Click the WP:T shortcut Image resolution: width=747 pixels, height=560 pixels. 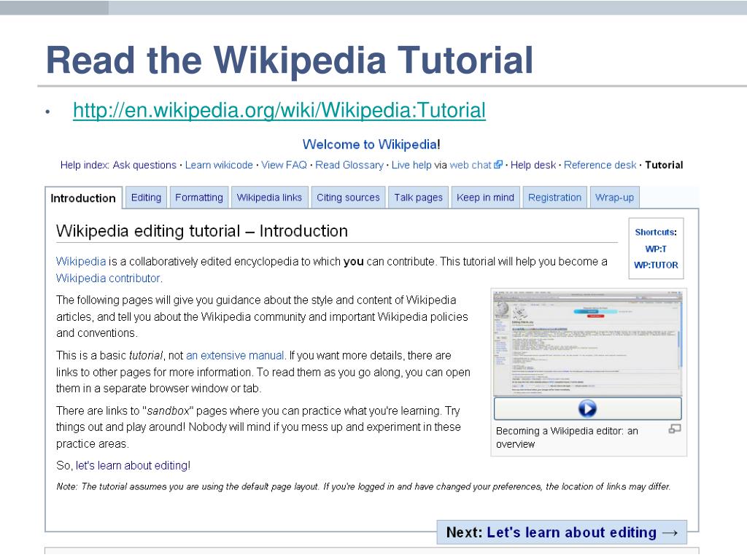(656, 249)
